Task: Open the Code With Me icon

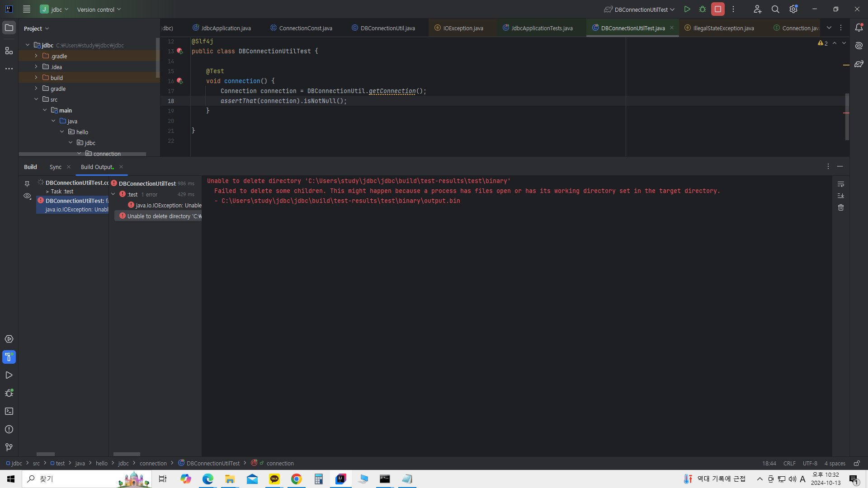Action: 758,9
